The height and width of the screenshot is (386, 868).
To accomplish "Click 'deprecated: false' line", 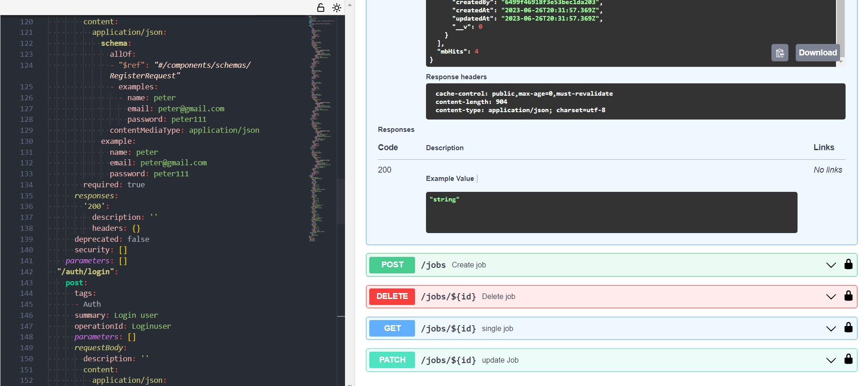I will [x=112, y=239].
